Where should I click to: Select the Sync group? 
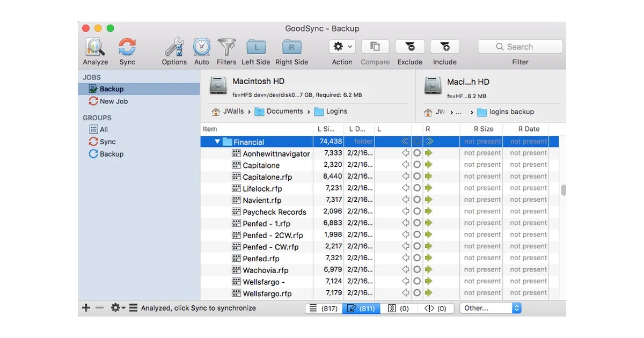[102, 142]
